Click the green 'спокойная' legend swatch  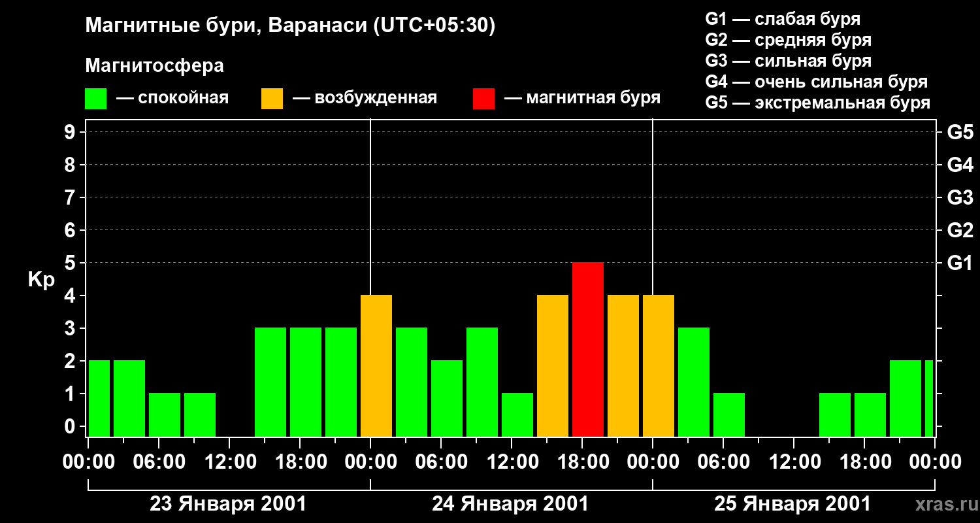[x=96, y=99]
